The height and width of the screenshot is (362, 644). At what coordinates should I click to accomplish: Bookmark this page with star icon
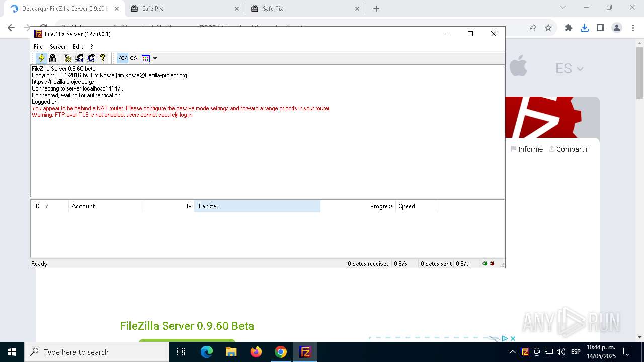click(x=548, y=28)
